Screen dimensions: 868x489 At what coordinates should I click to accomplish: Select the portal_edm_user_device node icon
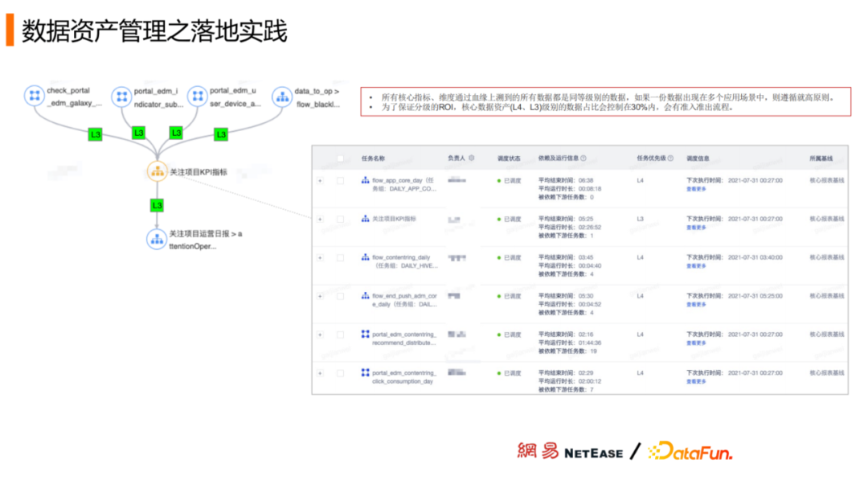[x=197, y=97]
